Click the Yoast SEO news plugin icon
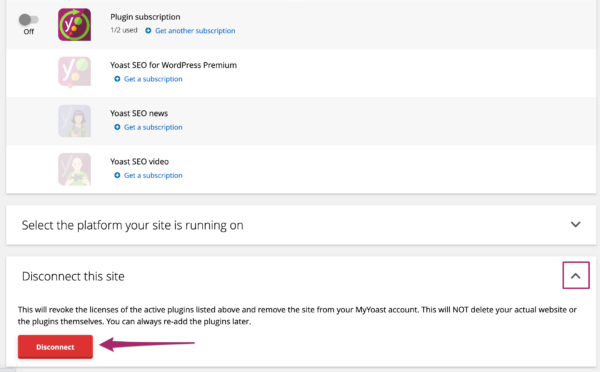This screenshot has height=372, width=600. (x=74, y=121)
